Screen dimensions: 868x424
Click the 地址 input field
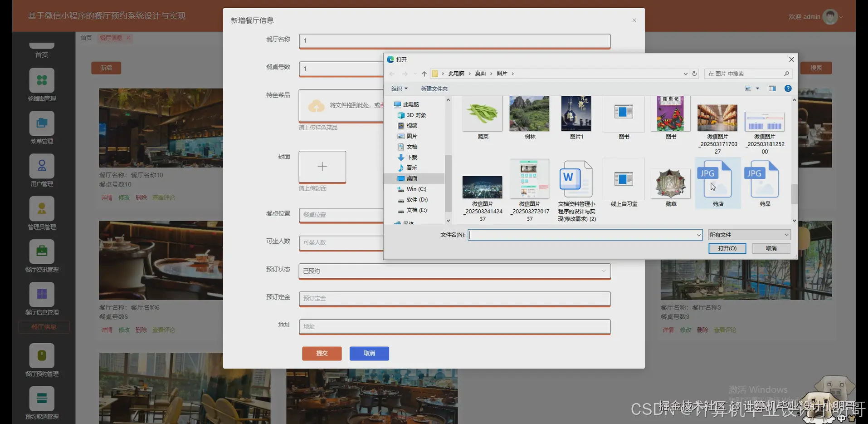454,327
